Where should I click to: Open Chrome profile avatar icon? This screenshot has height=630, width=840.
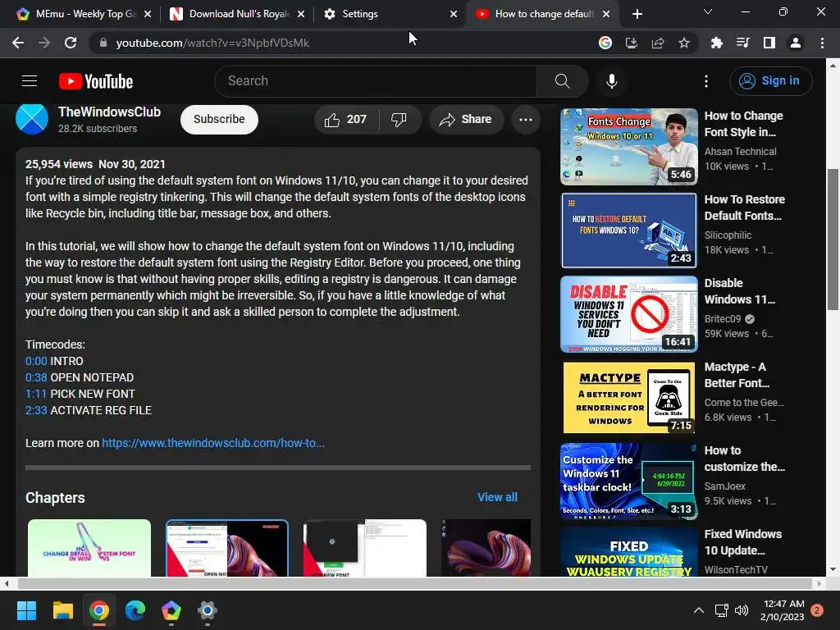(x=796, y=43)
